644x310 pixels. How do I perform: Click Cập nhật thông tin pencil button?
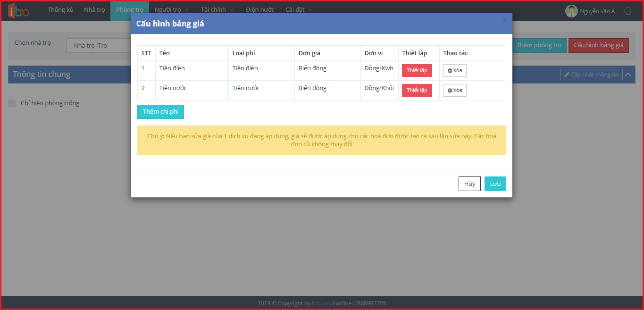click(x=591, y=75)
